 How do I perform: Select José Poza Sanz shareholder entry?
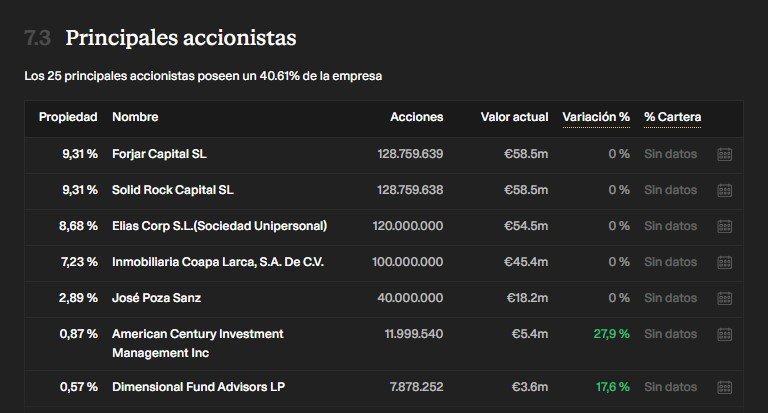[157, 298]
